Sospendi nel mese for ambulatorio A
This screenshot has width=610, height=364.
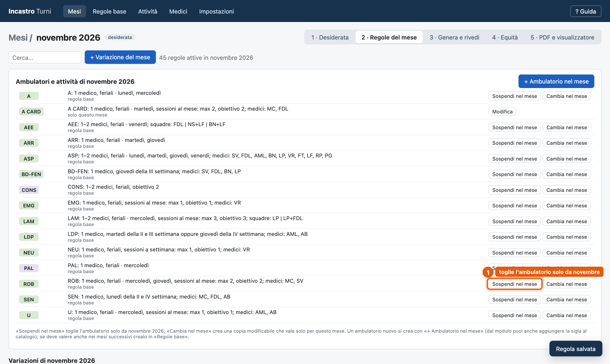(515, 96)
